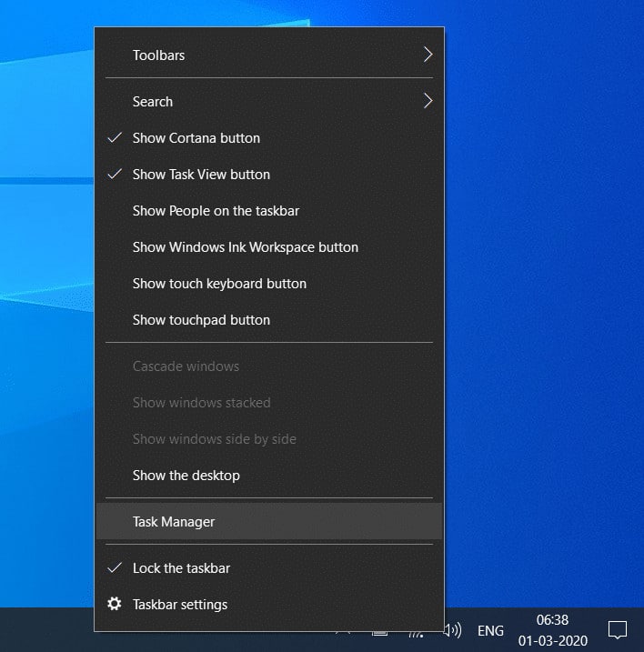Screen dimensions: 644x652
Task: Toggle Show Task View button
Action: pos(268,175)
